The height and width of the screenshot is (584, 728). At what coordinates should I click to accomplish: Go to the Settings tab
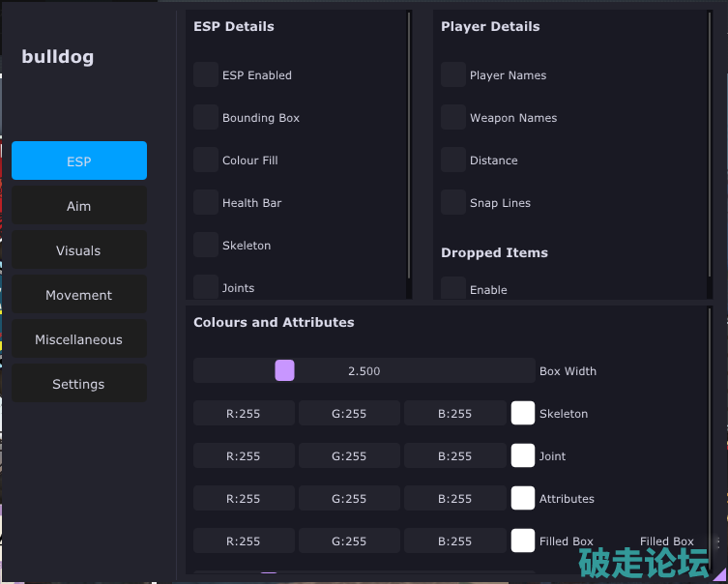(79, 384)
